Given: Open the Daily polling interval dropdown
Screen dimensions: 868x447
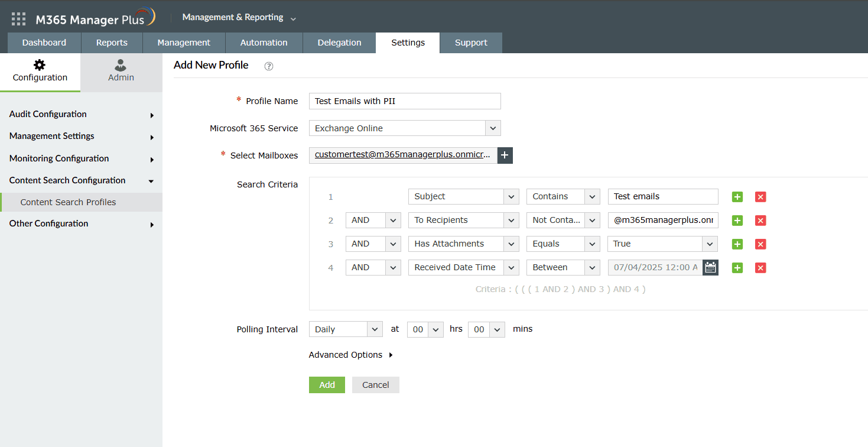Looking at the screenshot, I should point(346,329).
